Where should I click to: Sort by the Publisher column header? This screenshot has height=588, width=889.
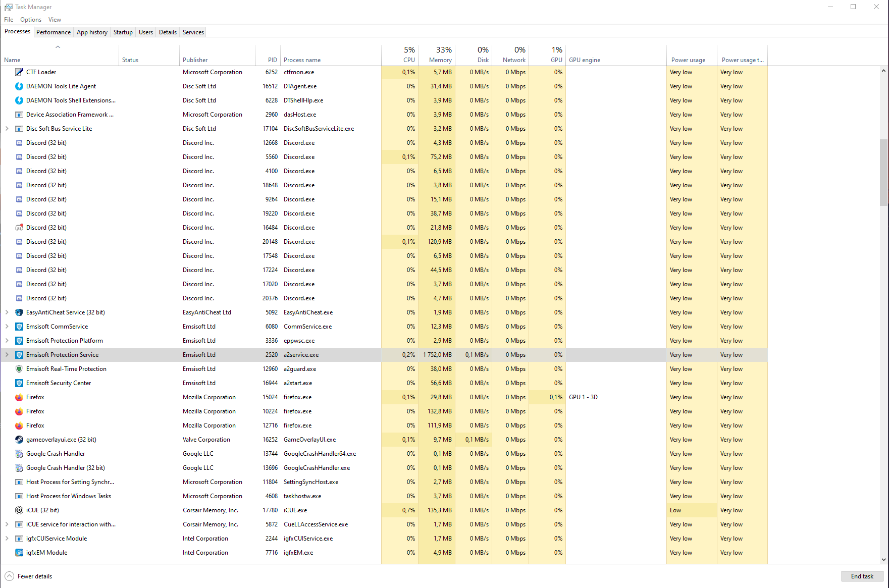coord(217,55)
